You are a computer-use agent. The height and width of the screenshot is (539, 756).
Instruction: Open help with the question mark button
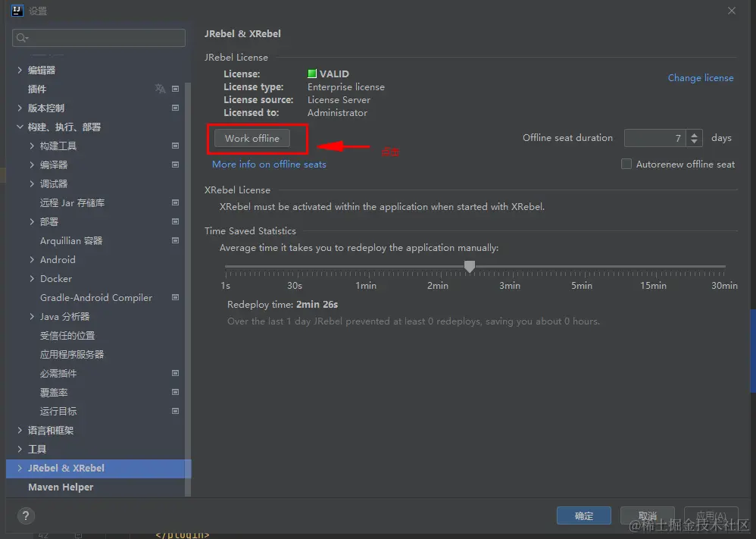[x=26, y=515]
